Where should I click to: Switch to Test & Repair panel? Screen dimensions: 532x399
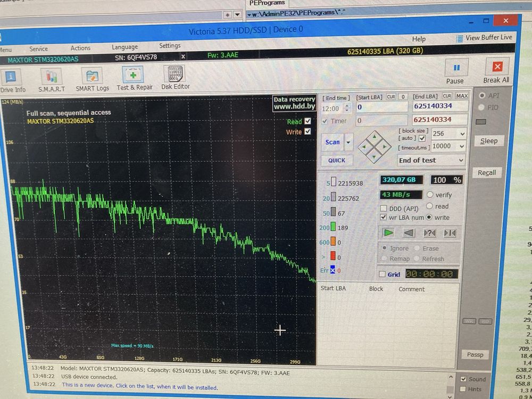pos(135,79)
